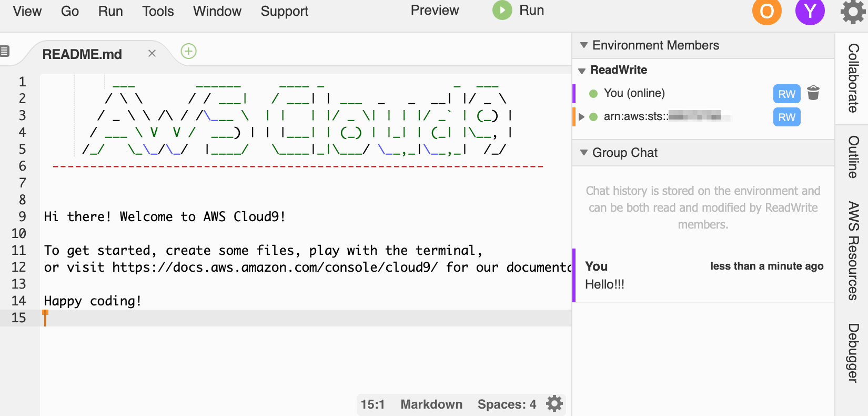The height and width of the screenshot is (416, 868).
Task: Open the preferences gear icon in top bar
Action: 853,12
